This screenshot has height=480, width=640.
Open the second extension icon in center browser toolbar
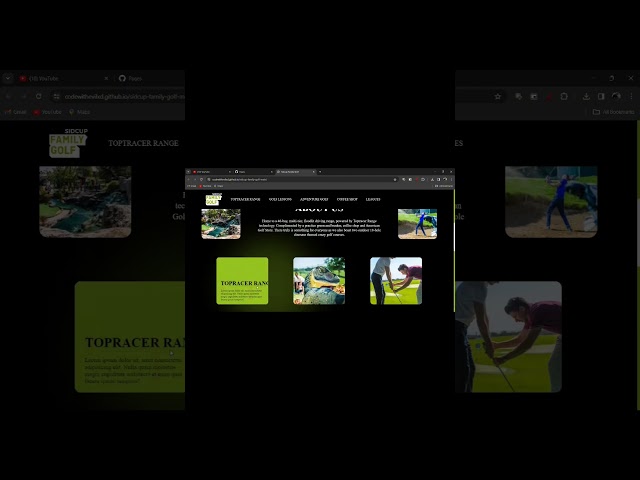pyautogui.click(x=410, y=180)
